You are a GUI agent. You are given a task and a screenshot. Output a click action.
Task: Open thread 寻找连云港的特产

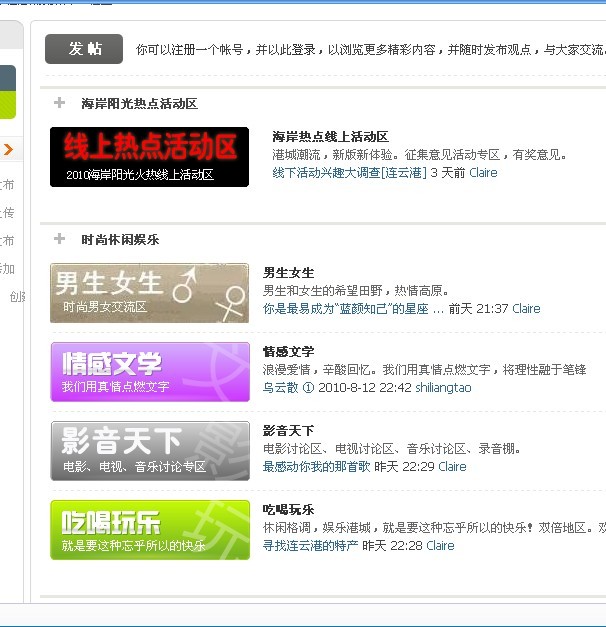pos(310,545)
